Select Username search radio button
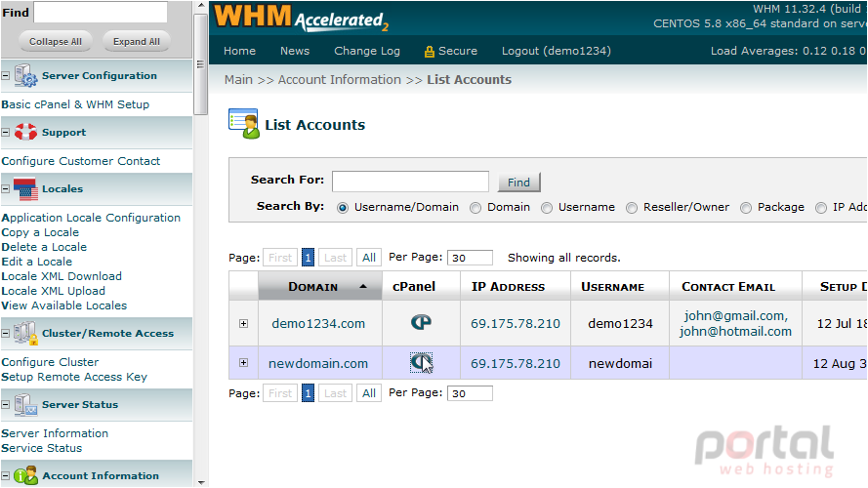868x488 pixels. tap(547, 208)
